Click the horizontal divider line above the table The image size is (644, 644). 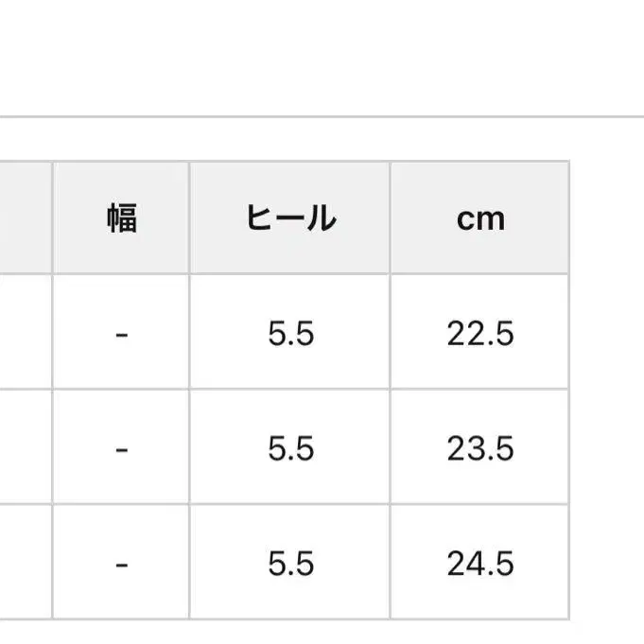click(x=322, y=117)
